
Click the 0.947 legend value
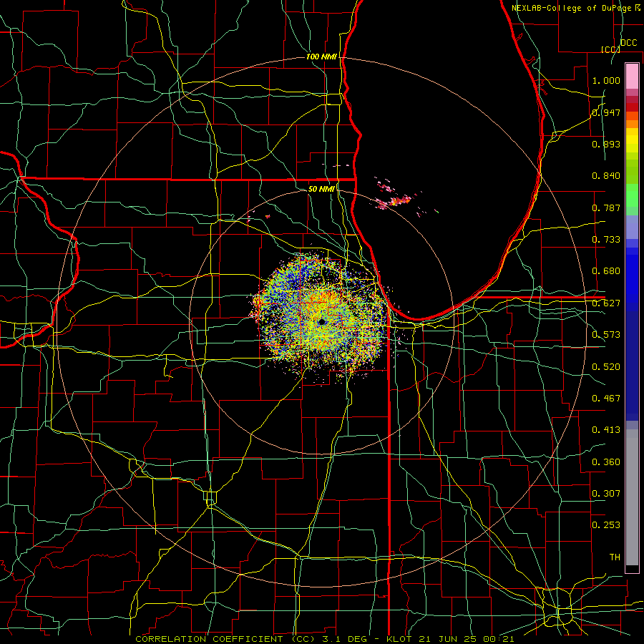coord(606,112)
